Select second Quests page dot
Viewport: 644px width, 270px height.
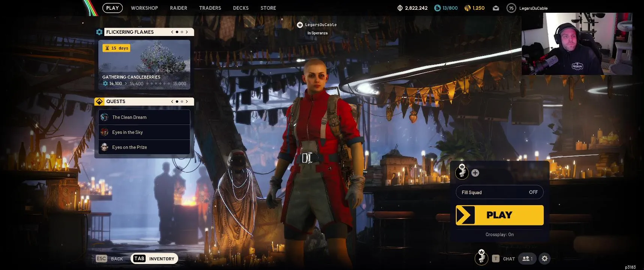pyautogui.click(x=182, y=101)
